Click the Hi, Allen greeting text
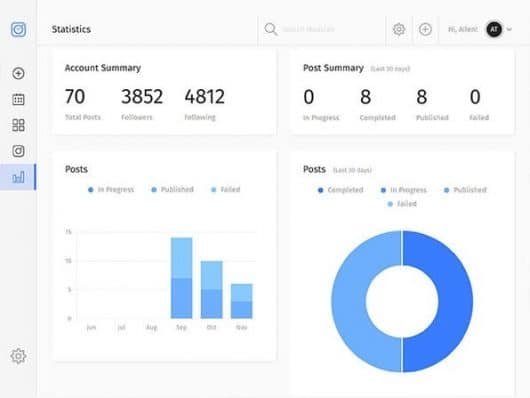This screenshot has width=530, height=398. pos(463,29)
